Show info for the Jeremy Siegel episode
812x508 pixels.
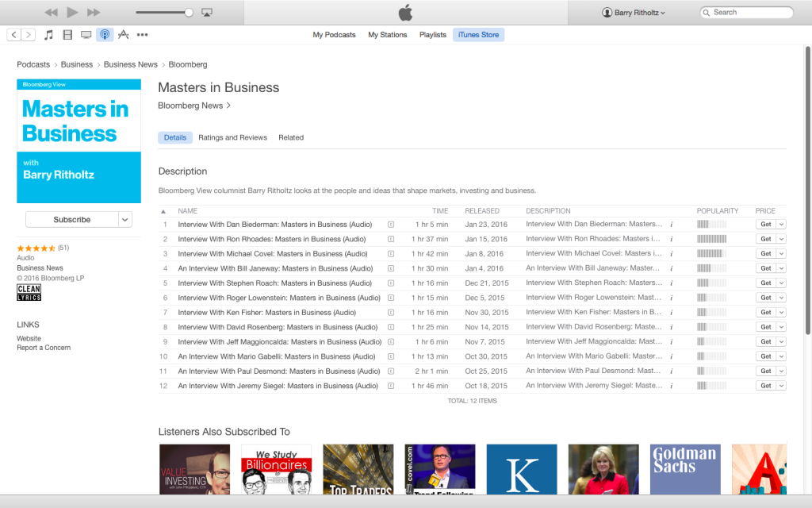click(x=671, y=387)
